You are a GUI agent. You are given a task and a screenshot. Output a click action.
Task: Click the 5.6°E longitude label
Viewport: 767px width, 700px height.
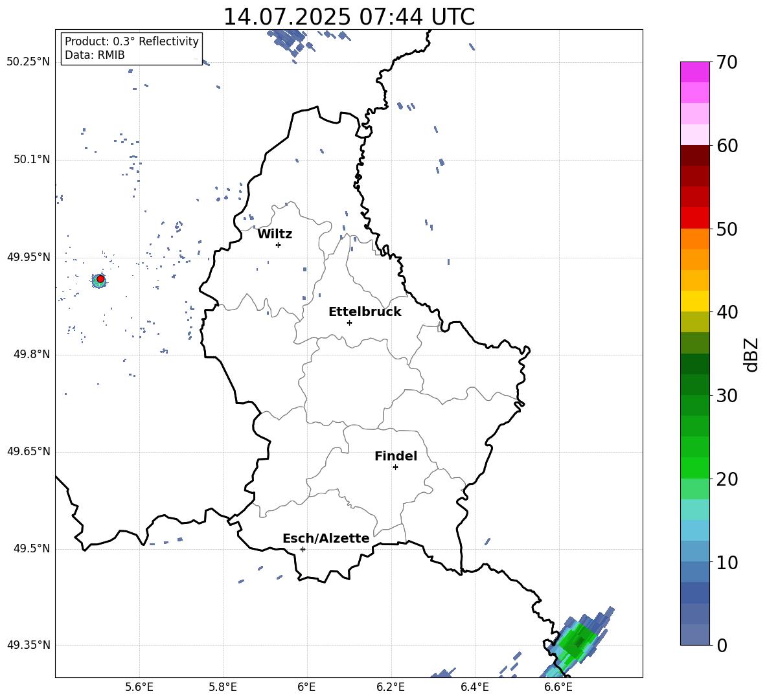click(x=139, y=687)
